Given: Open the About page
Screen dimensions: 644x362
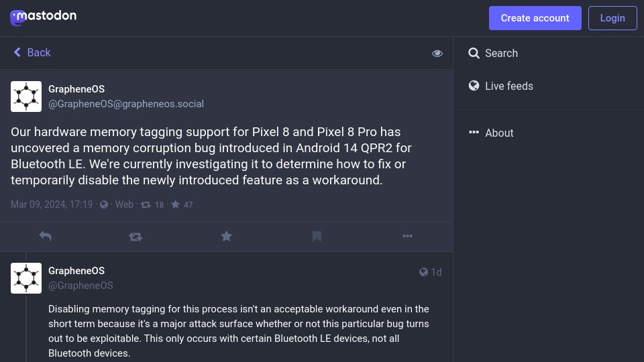Looking at the screenshot, I should click(x=491, y=133).
